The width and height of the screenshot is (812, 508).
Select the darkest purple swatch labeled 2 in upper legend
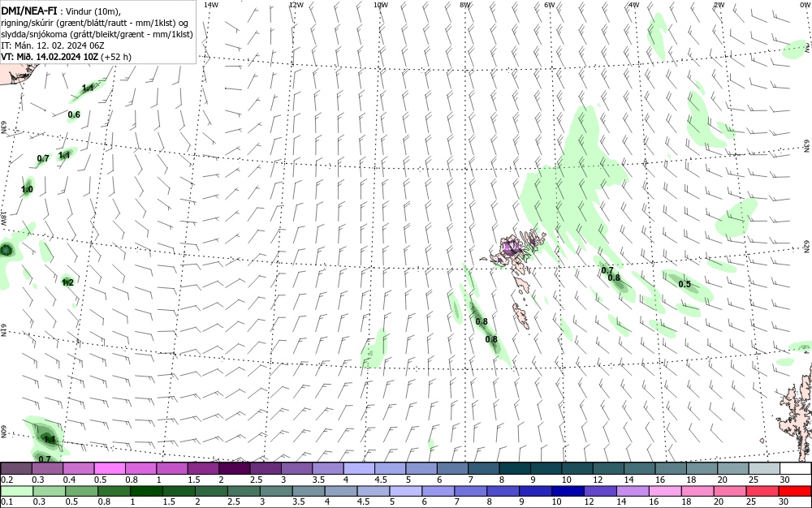(x=235, y=469)
